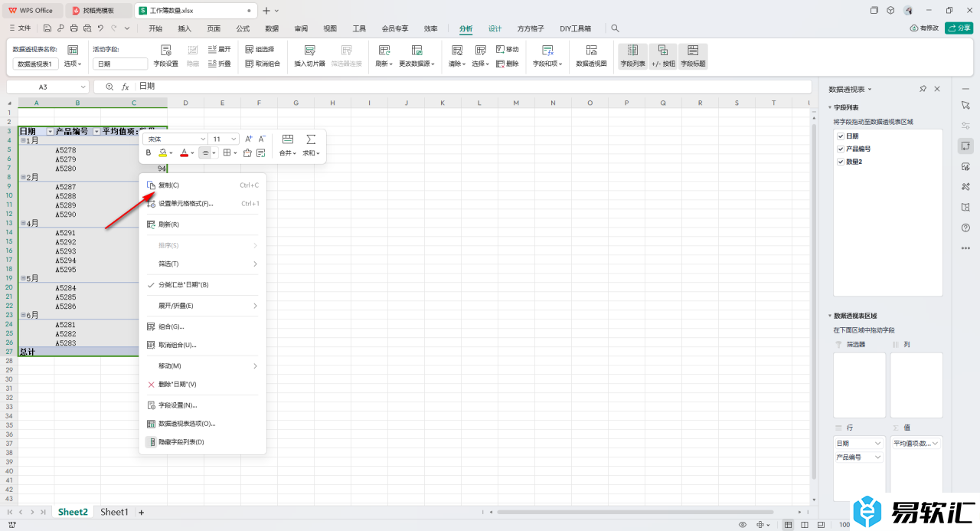Click the center align icon in mini toolbar
980x531 pixels.
(205, 152)
